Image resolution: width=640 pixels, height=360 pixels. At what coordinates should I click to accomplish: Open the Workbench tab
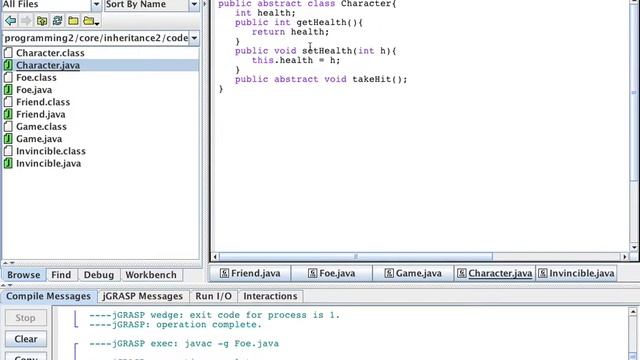pyautogui.click(x=151, y=275)
